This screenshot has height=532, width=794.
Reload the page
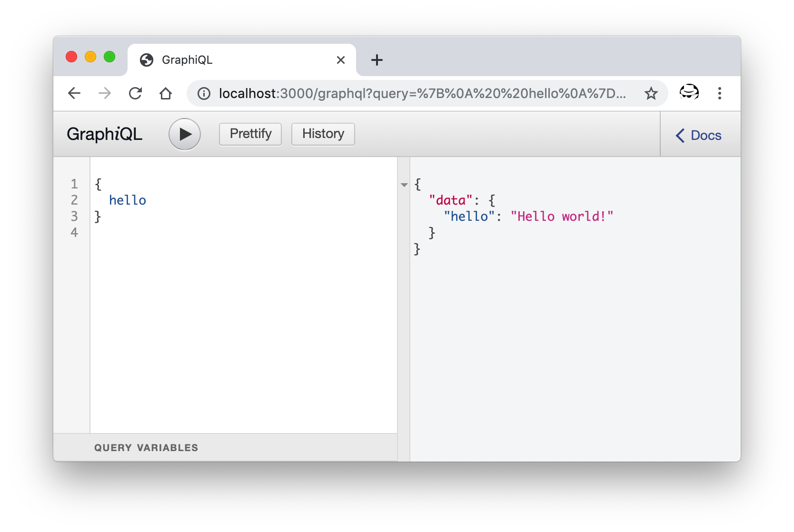pos(135,93)
